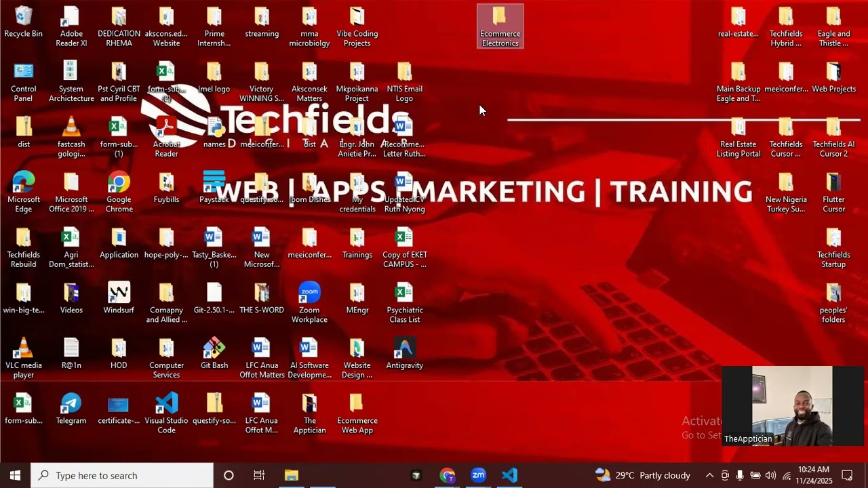This screenshot has width=868, height=488.
Task: Select the Acrobat Reader icon
Action: coord(166,138)
